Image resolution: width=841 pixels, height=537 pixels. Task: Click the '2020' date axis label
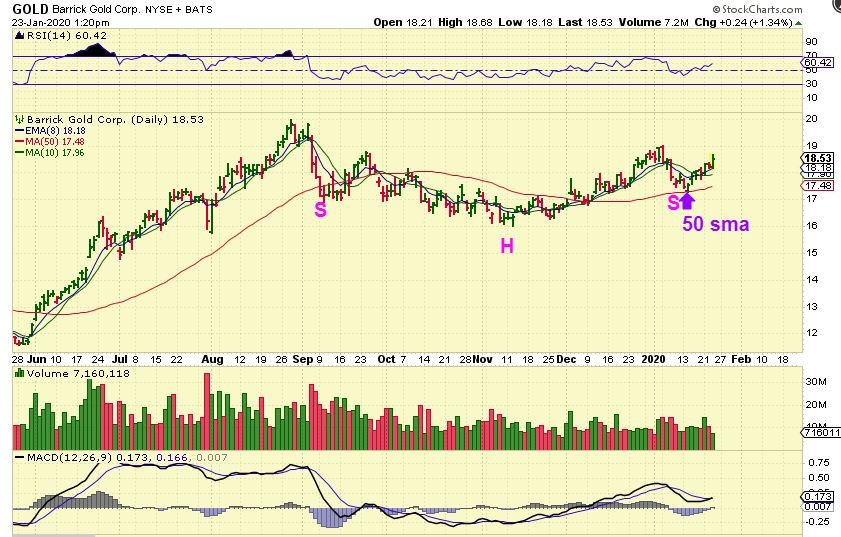pos(654,359)
